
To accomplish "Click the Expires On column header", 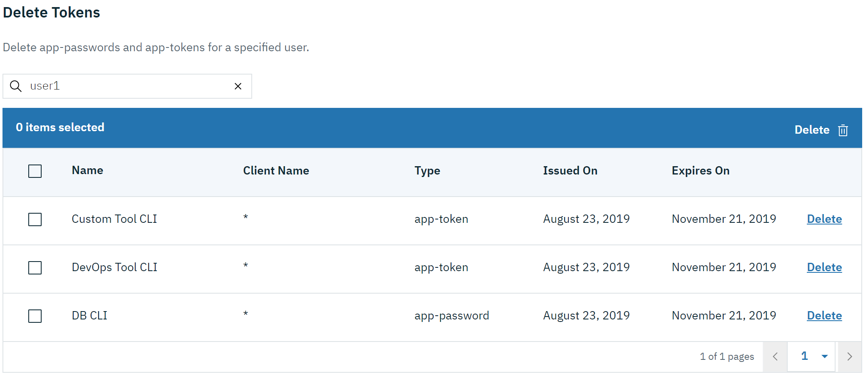I will coord(700,171).
